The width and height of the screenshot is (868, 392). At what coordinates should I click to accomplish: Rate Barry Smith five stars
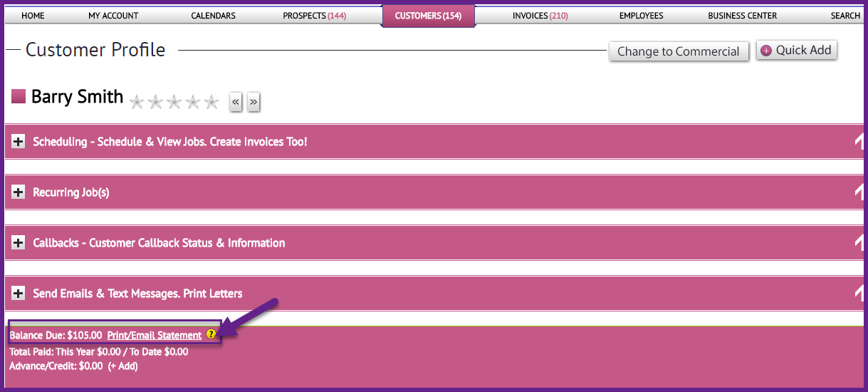[211, 102]
